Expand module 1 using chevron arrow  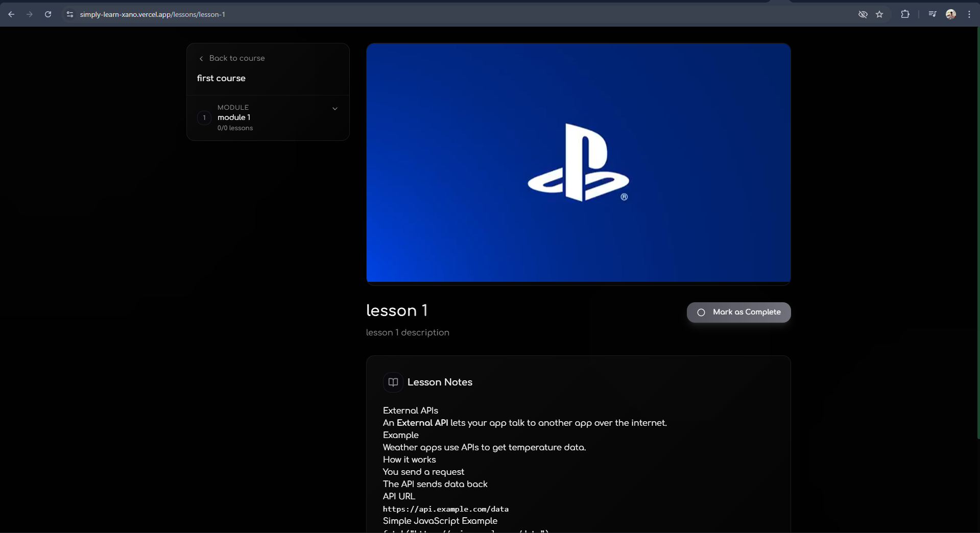335,109
